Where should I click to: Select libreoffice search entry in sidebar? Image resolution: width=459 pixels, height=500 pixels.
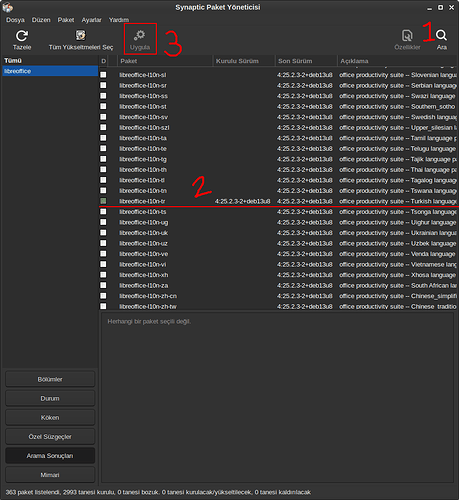coord(50,71)
